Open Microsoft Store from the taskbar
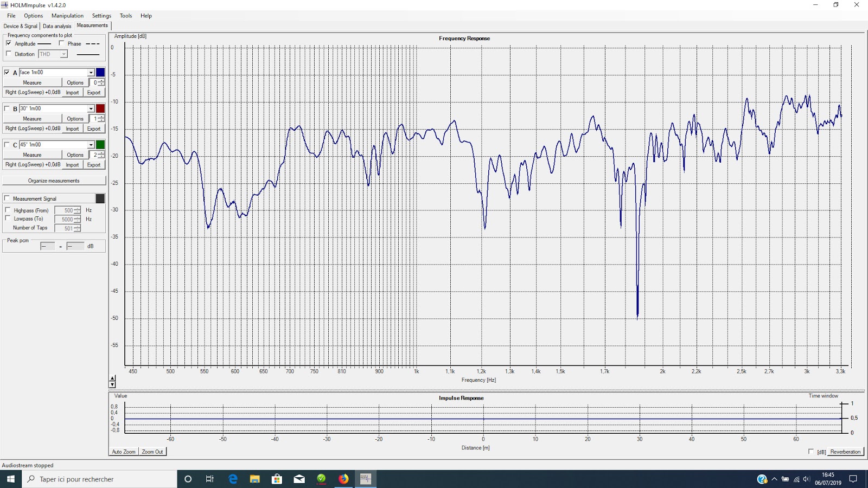Screen dimensions: 868x488 [277, 479]
